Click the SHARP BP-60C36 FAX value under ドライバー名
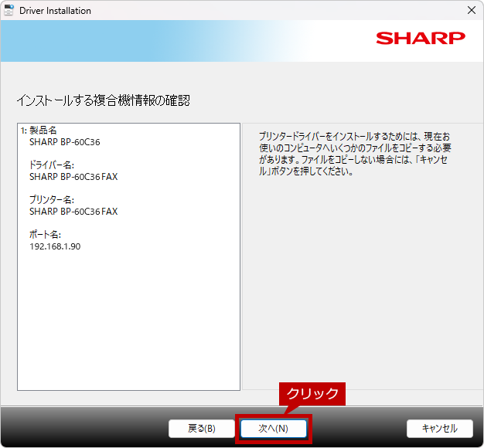 click(73, 177)
